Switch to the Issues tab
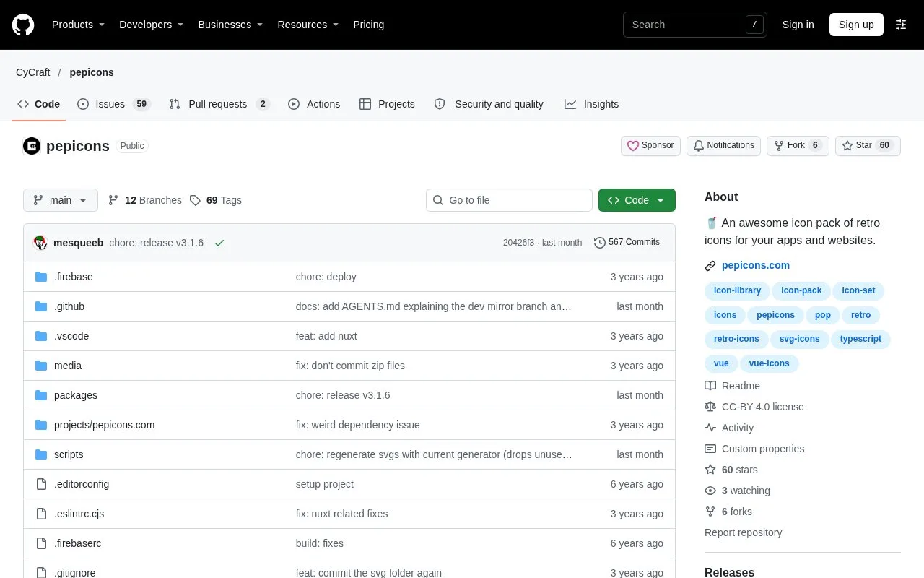Screen dimensions: 924x578 pos(113,104)
